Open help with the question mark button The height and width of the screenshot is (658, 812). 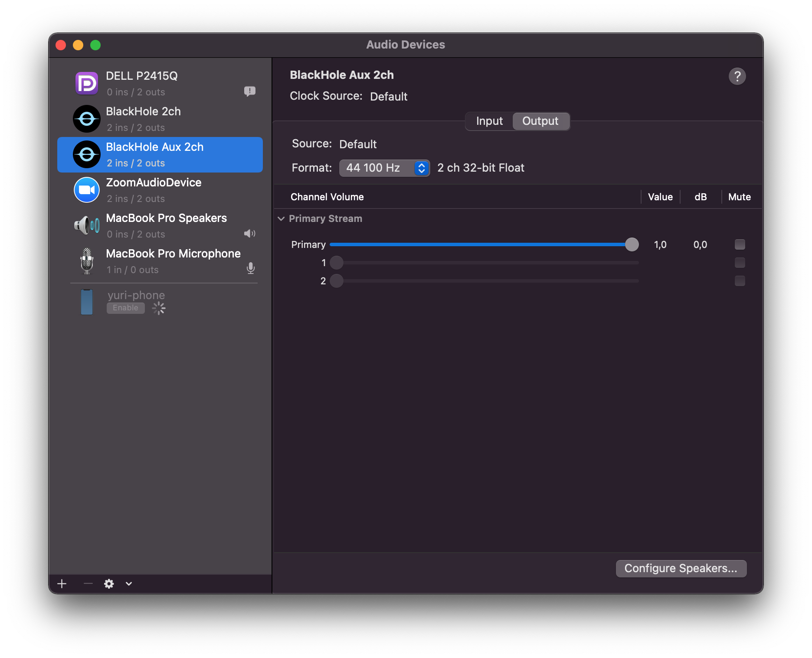[737, 76]
